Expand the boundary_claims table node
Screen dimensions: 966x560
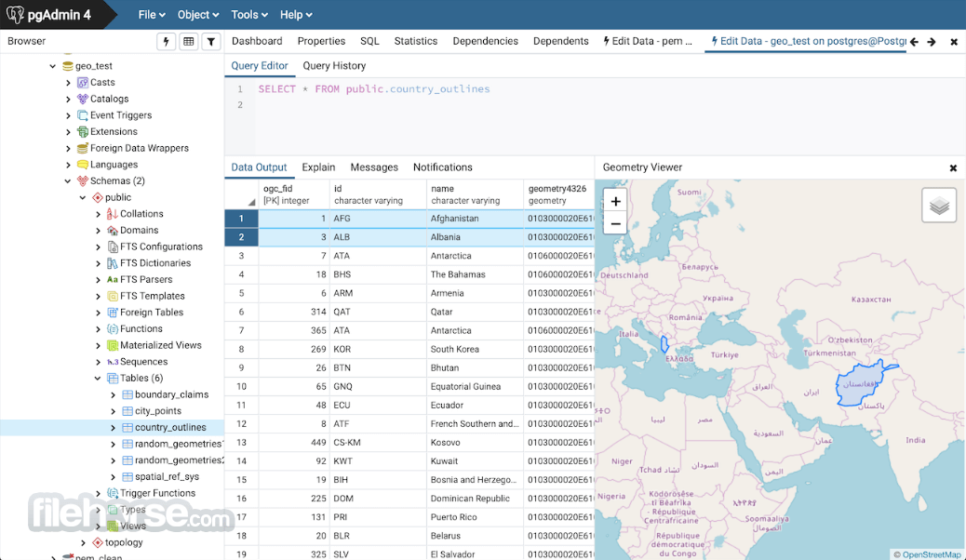click(113, 395)
